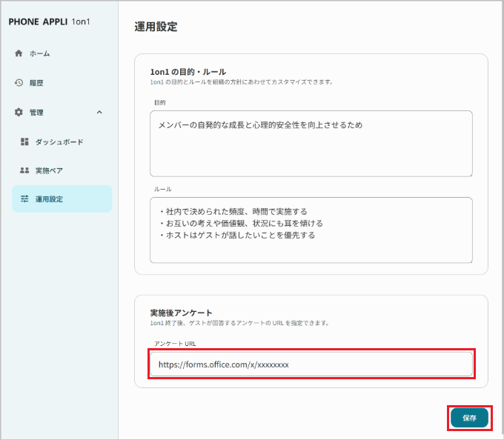Select 運用設定 in the sidebar
This screenshot has height=440, width=504.
coord(62,199)
